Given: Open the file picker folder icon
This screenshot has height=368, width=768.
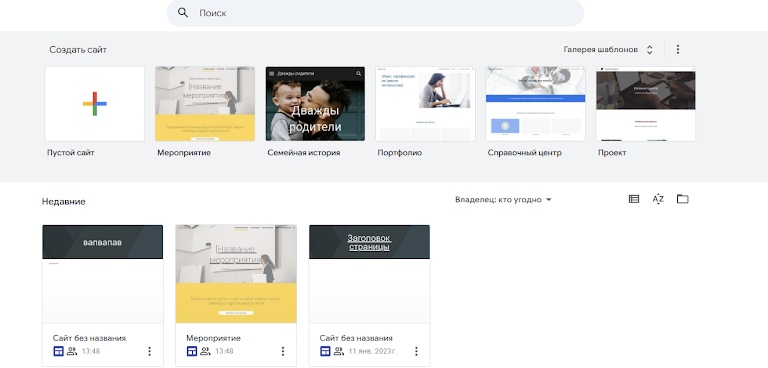Looking at the screenshot, I should point(682,199).
